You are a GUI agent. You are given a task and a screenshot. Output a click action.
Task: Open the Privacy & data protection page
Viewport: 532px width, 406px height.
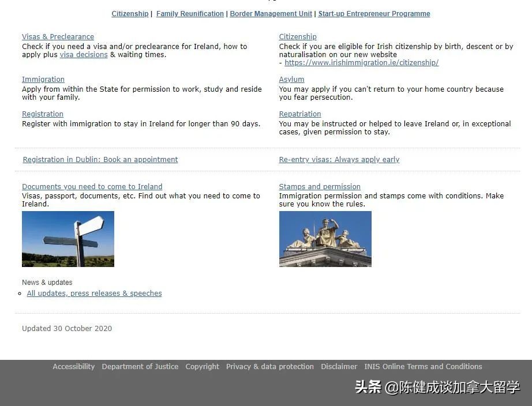269,366
